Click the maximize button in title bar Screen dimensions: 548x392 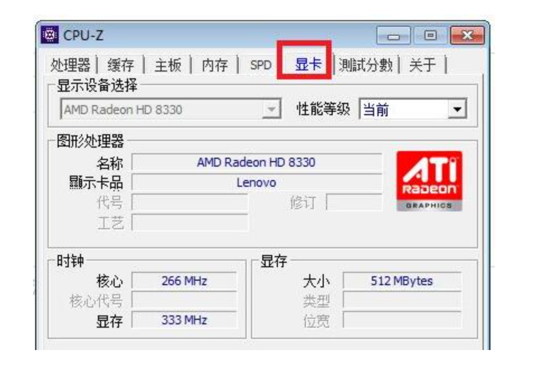tap(430, 37)
